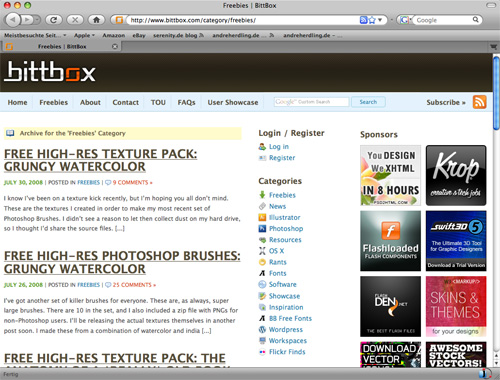Open the serenity.de blog bookmark
The height and width of the screenshot is (380, 500).
[178, 35]
